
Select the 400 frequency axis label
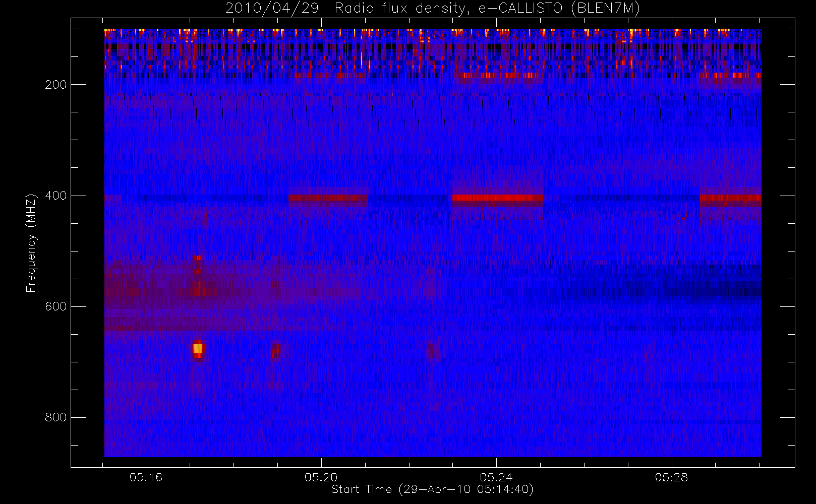[55, 196]
